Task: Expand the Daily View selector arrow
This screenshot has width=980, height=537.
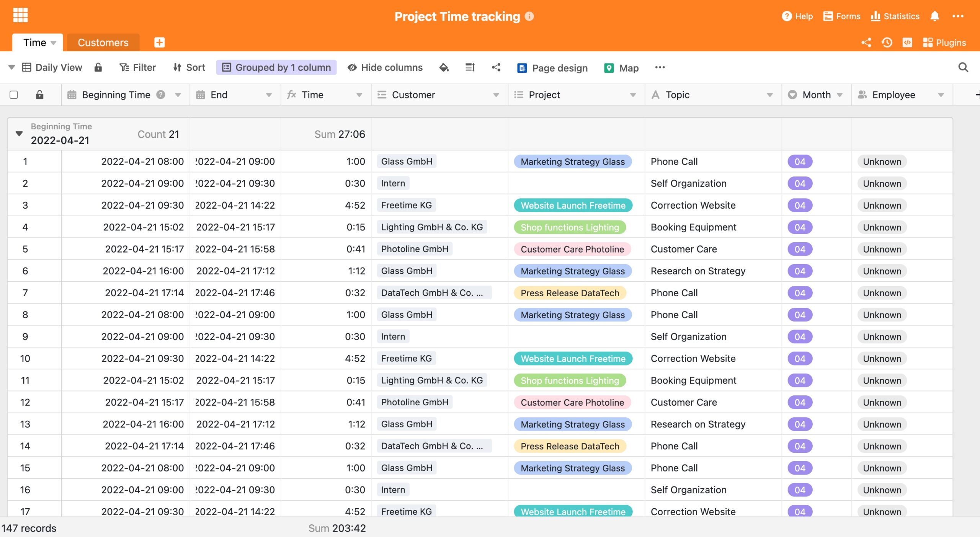Action: (x=11, y=67)
